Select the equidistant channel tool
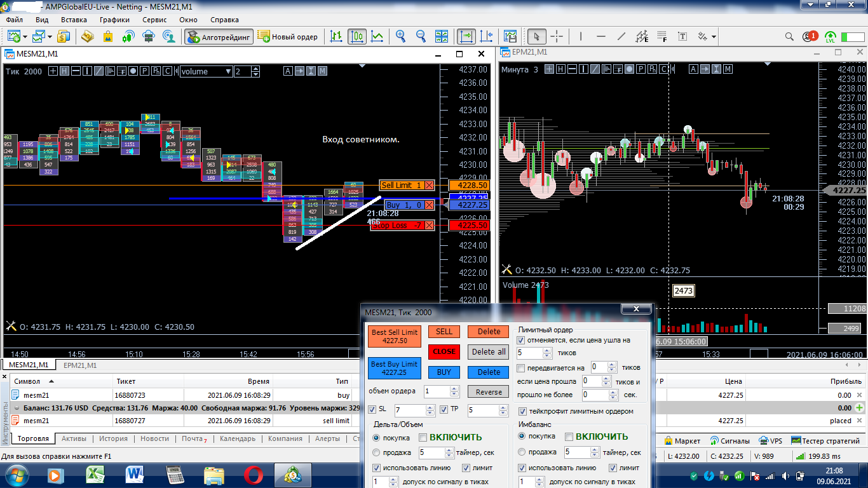The image size is (868, 488). [x=642, y=36]
